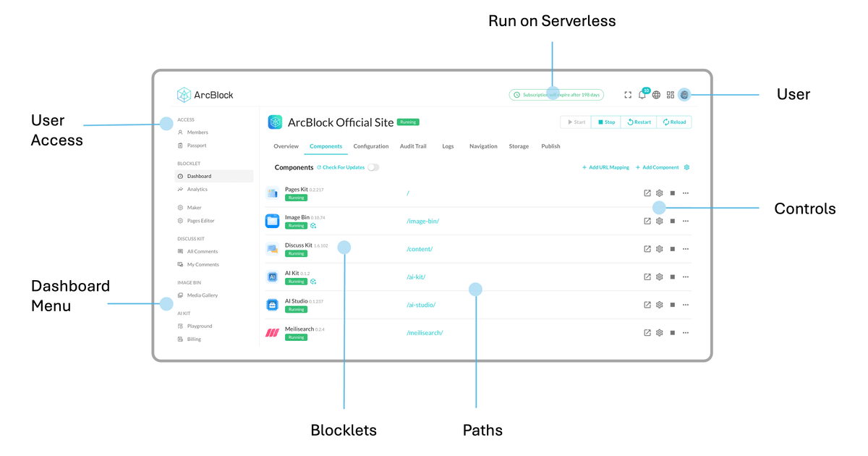This screenshot has height=456, width=868.
Task: Open Pages Kit settings gear
Action: [660, 193]
